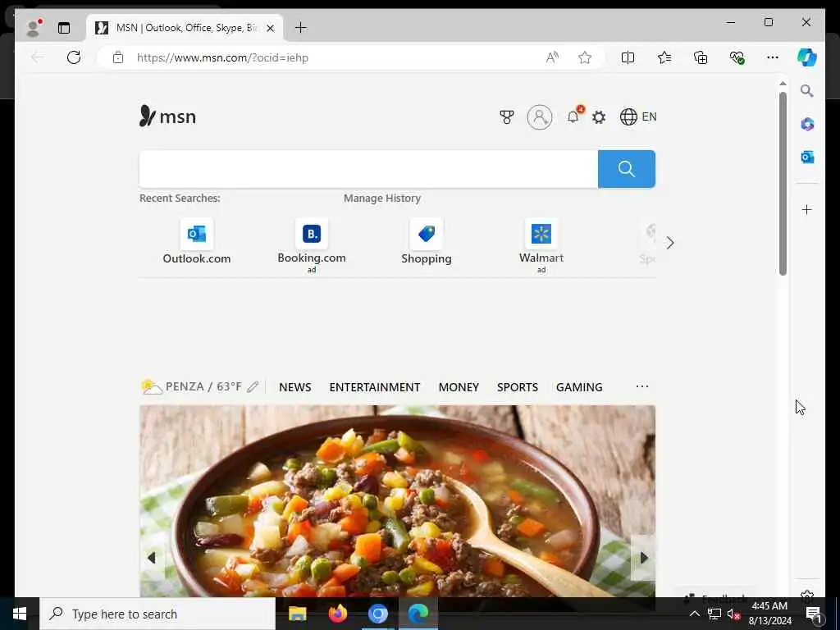
Task: Switch to the ENTERTAINMENT section
Action: [374, 387]
